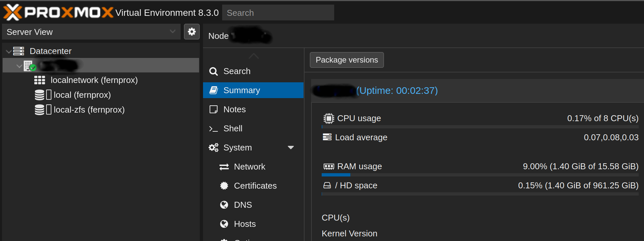Open the Certificates submenu item

click(253, 186)
